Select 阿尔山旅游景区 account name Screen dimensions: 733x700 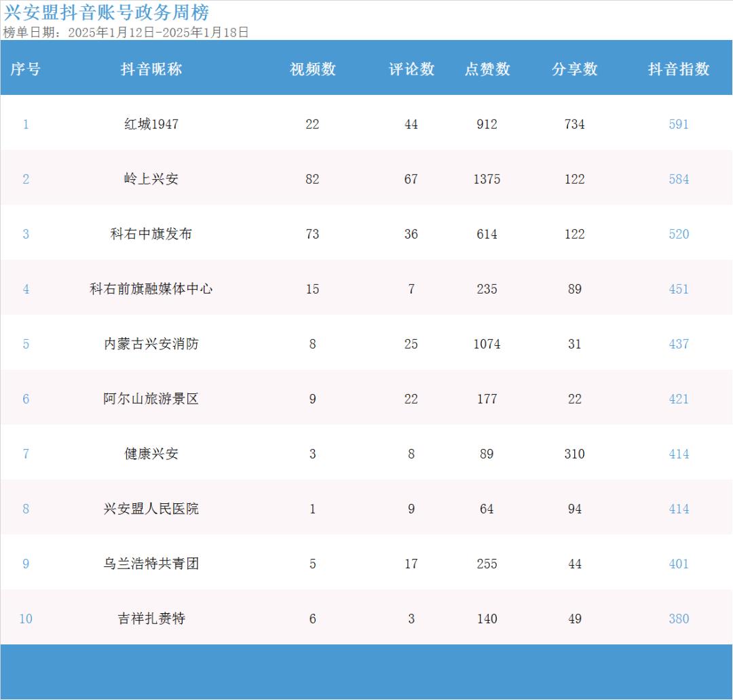(151, 399)
